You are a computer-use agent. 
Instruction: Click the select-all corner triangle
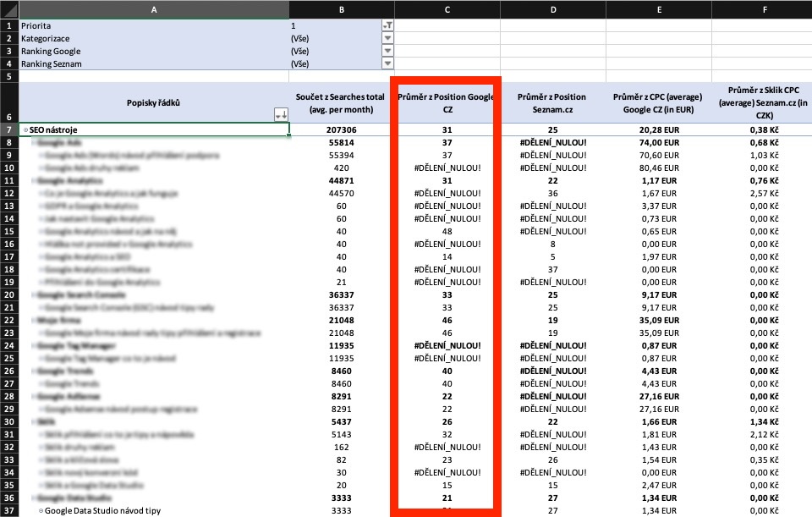coord(9,9)
